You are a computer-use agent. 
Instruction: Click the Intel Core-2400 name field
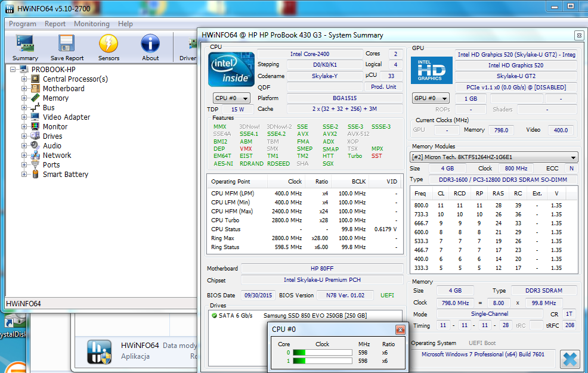tap(310, 54)
